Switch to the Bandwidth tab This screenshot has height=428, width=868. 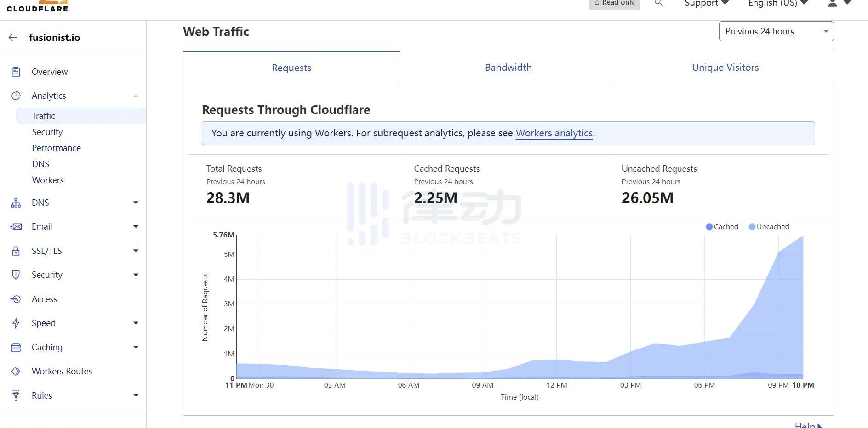click(508, 68)
